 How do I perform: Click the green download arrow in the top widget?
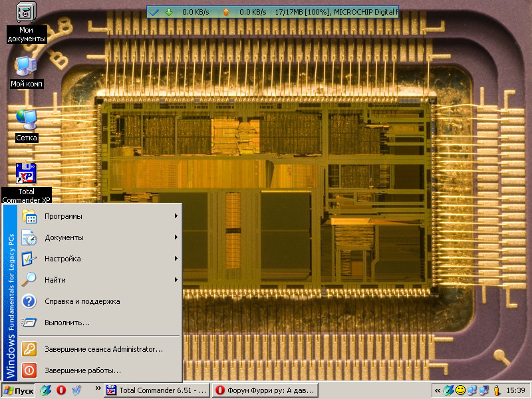[x=168, y=12]
